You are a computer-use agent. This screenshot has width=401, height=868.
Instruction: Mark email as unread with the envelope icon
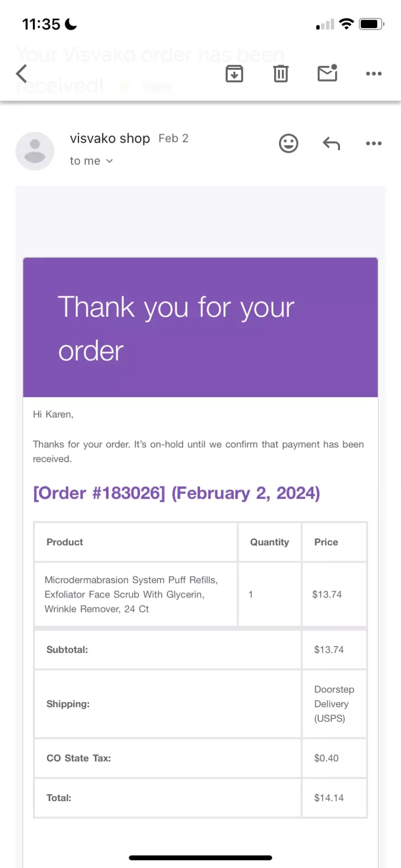point(327,73)
